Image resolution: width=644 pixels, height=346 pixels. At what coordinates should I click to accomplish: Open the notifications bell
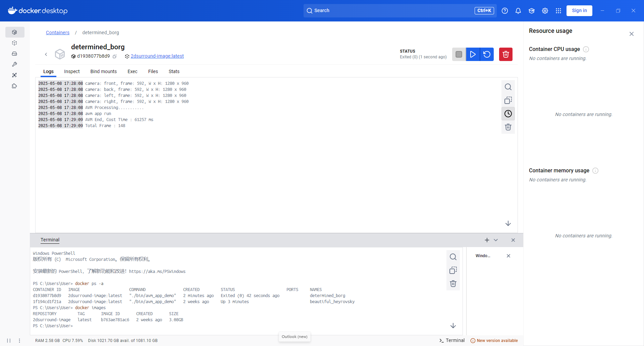pos(518,10)
